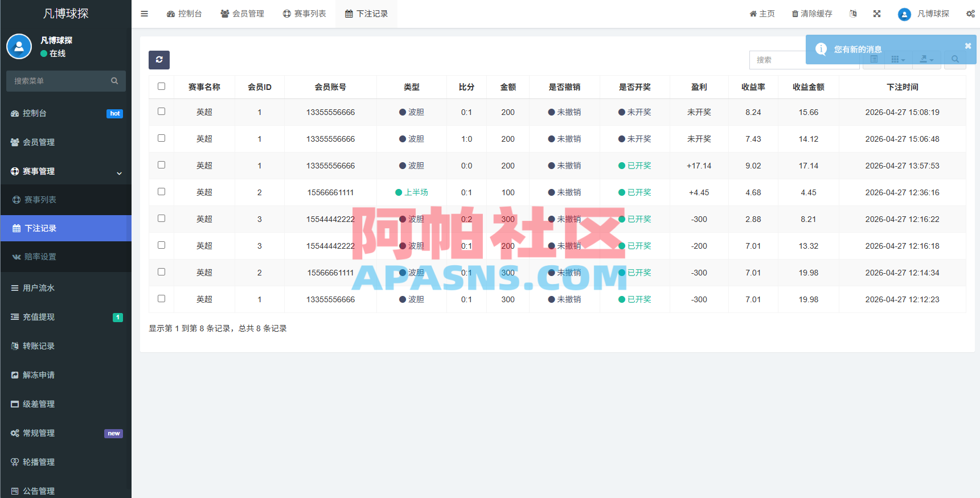
Task: Click the magnifier icon in sidebar menu search
Action: pos(114,81)
